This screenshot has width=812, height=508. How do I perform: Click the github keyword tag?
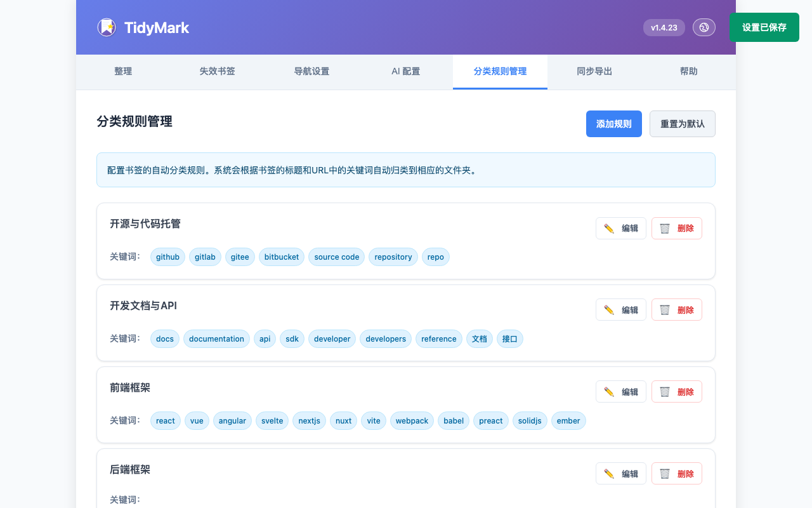(x=167, y=257)
